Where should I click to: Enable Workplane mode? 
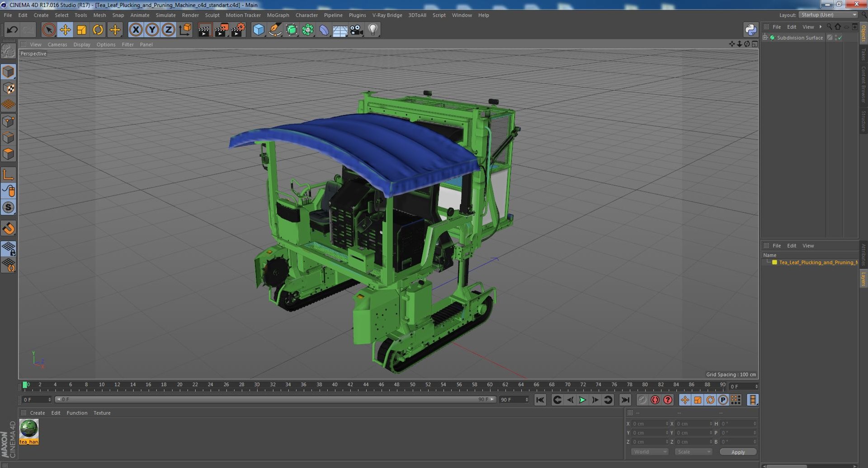tap(9, 105)
